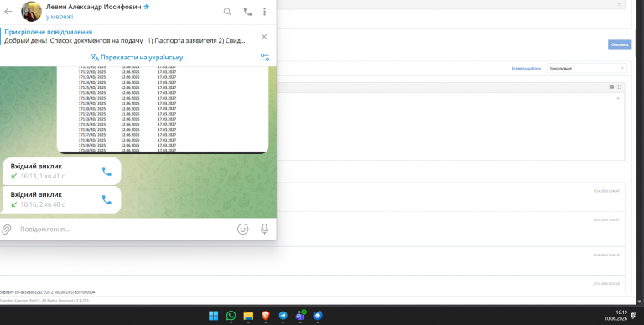This screenshot has width=644, height=325.
Task: Click 'Перекласти на українську' translate button
Action: pos(137,58)
